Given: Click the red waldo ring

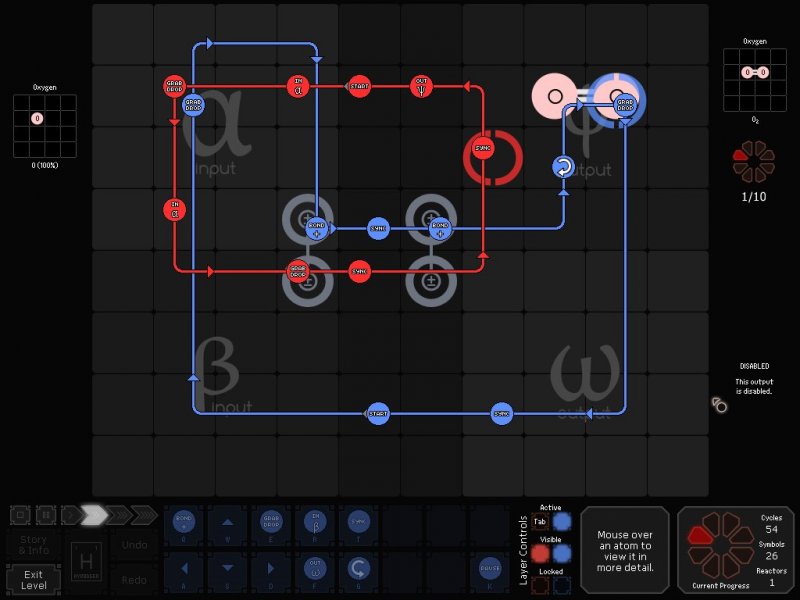Looking at the screenshot, I should (493, 157).
